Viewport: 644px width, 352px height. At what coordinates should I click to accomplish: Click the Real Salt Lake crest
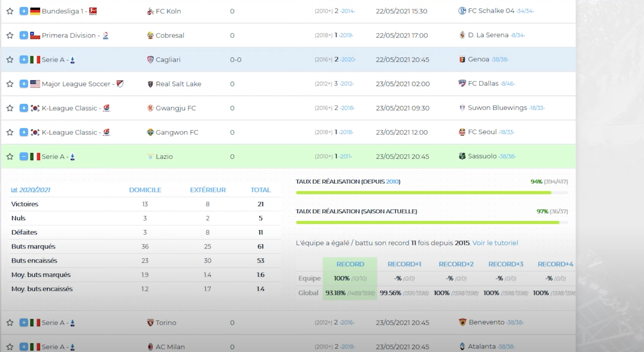tap(150, 84)
